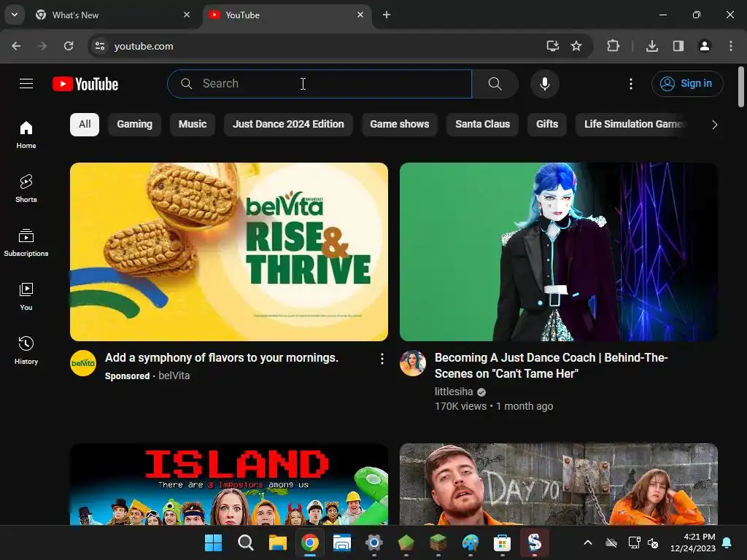This screenshot has width=747, height=560.
Task: Select the Gifts chip
Action: pos(547,124)
